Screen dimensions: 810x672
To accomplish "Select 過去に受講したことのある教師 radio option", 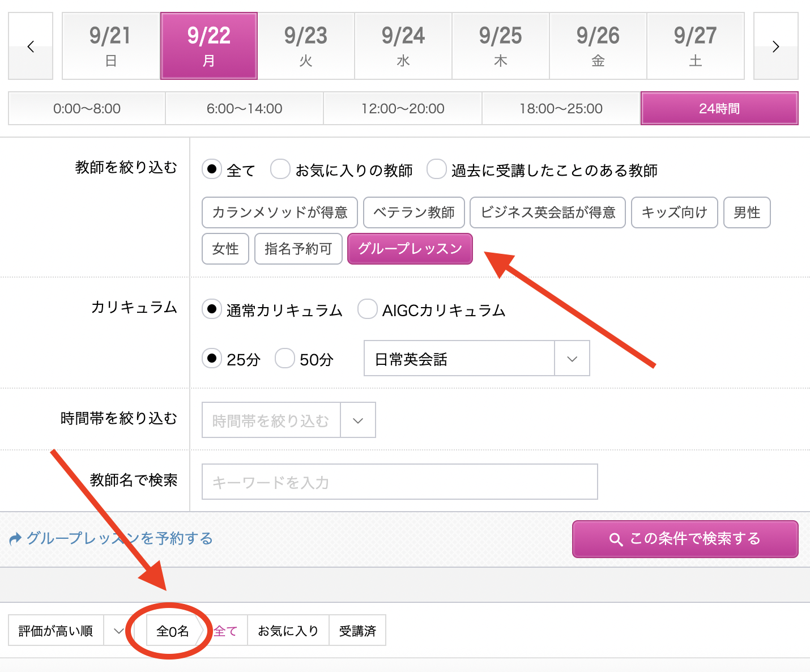I will [x=436, y=169].
